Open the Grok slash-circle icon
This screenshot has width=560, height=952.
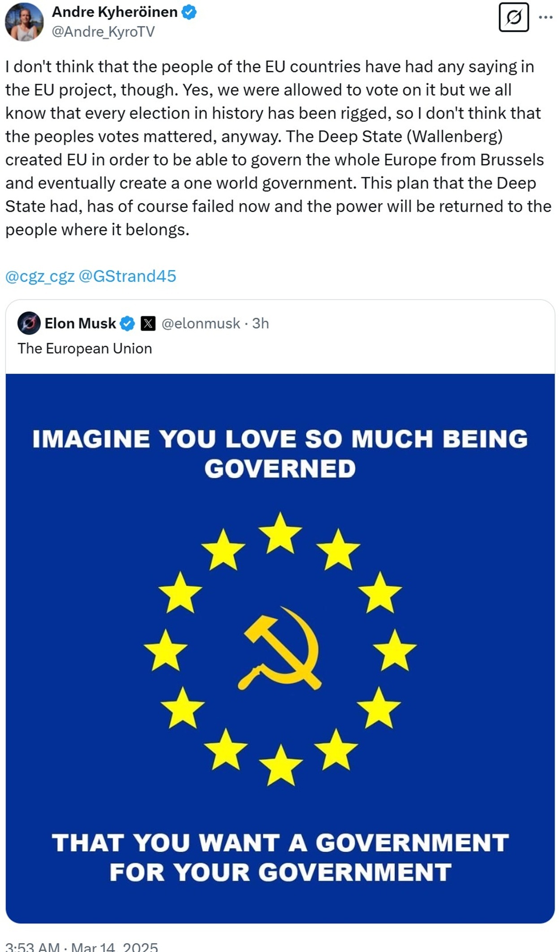coord(513,17)
